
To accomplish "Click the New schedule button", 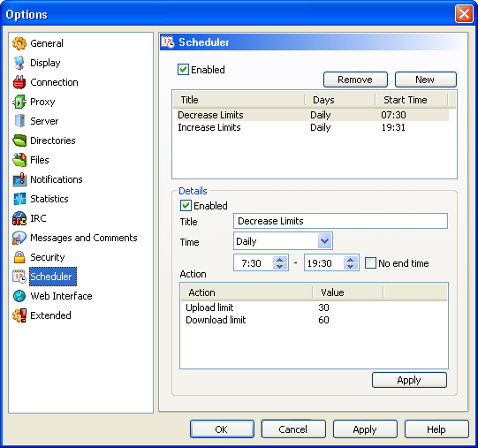I will tap(426, 80).
